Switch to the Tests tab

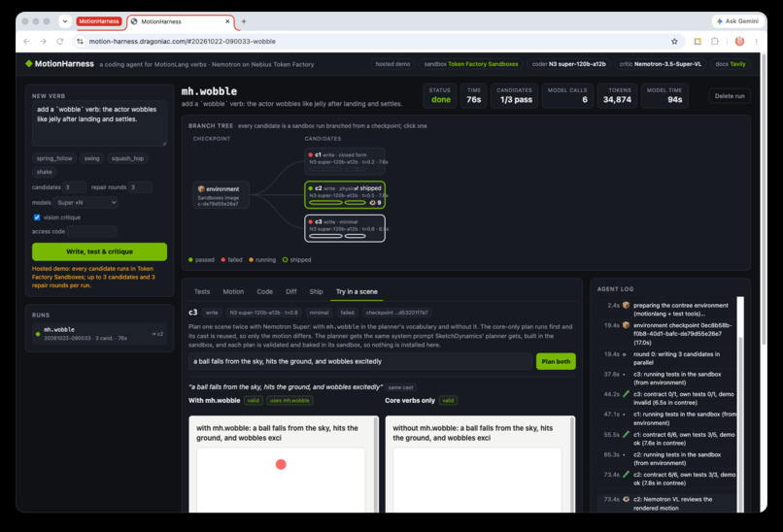coord(202,291)
